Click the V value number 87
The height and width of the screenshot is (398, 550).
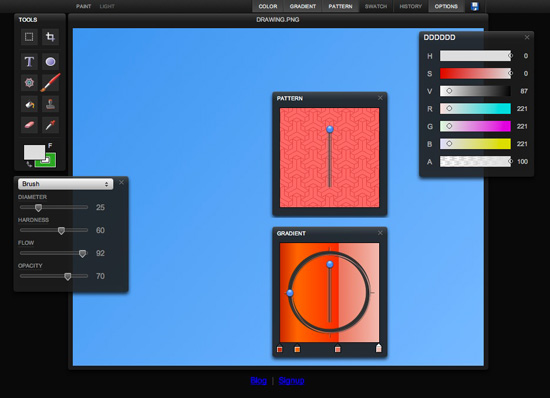click(x=524, y=91)
